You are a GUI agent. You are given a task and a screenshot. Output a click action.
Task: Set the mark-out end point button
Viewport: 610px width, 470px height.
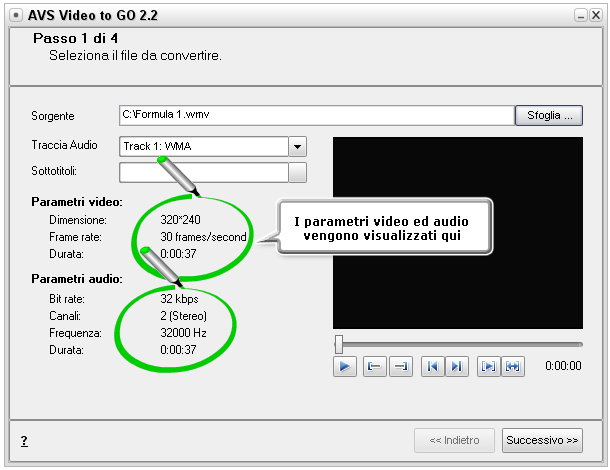click(401, 366)
